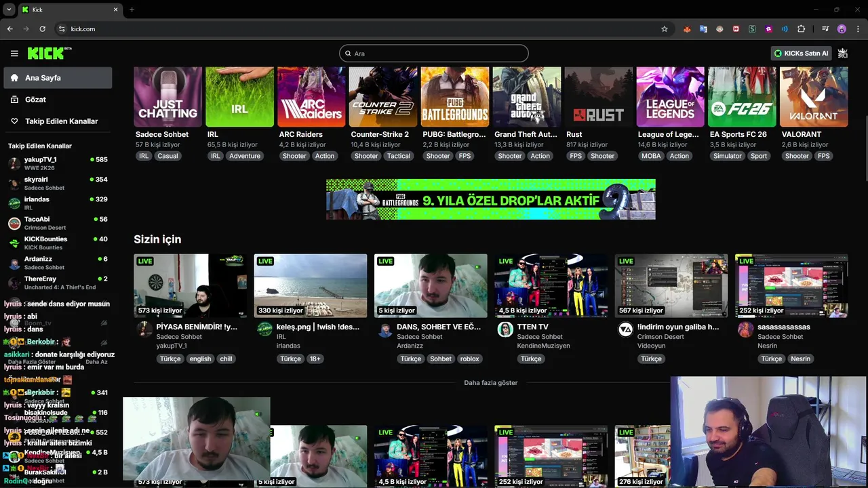Click KICKBounties avatar in sidebar
868x488 pixels.
[14, 243]
